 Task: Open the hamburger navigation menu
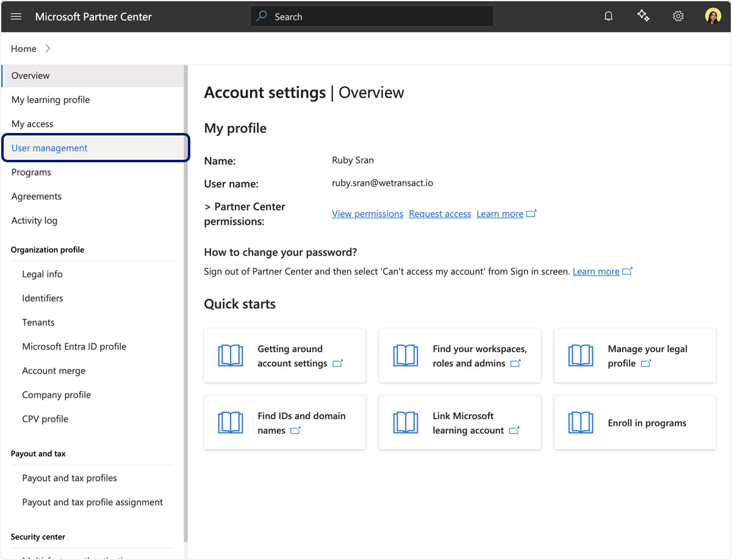[16, 16]
